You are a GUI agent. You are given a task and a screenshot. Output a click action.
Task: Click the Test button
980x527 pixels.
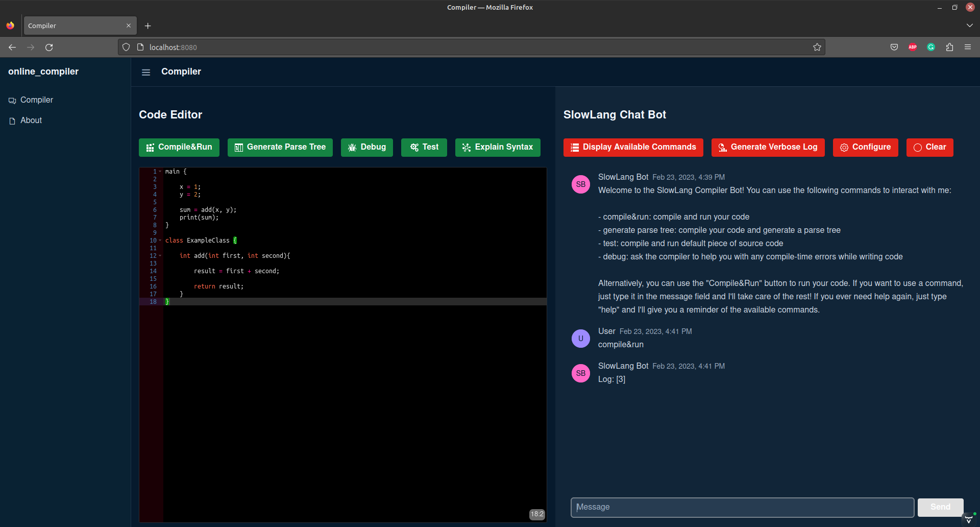pos(424,148)
